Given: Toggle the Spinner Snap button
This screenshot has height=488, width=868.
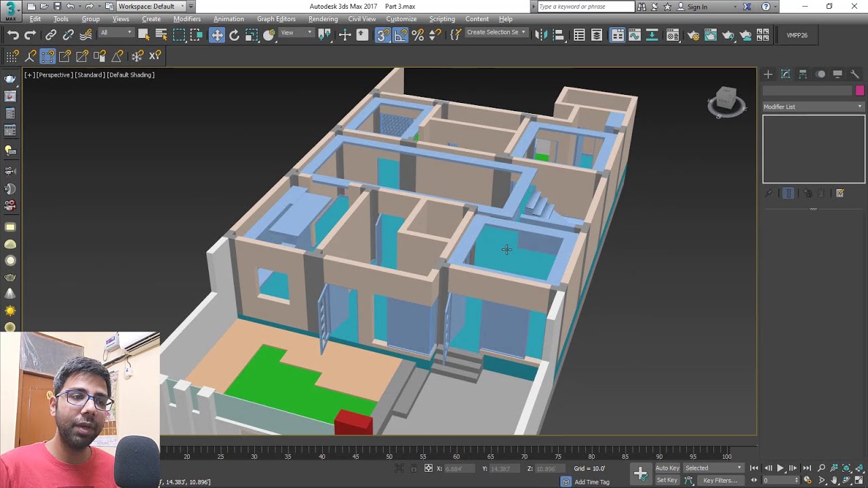Looking at the screenshot, I should point(435,35).
